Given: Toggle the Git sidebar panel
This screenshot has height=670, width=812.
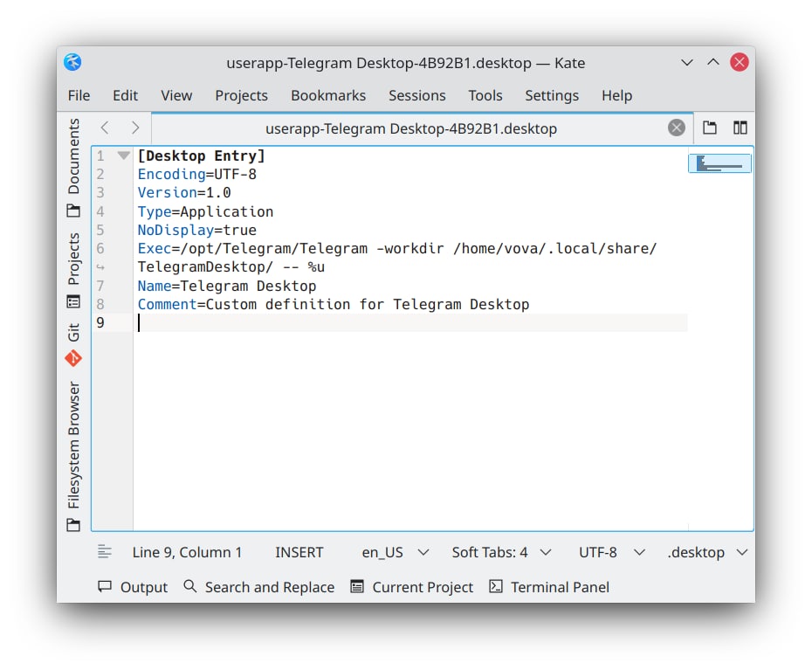Looking at the screenshot, I should (x=73, y=344).
